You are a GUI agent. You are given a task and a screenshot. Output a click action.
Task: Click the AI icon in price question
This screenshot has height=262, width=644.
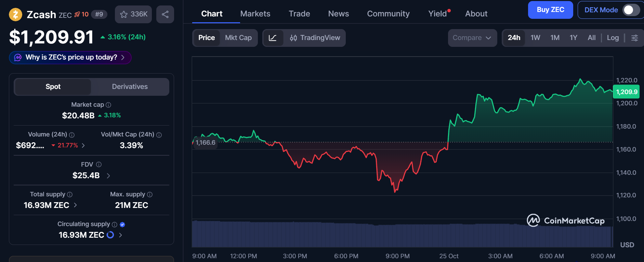click(18, 57)
